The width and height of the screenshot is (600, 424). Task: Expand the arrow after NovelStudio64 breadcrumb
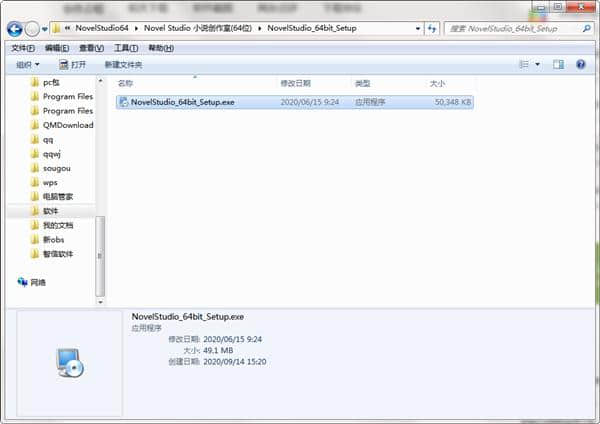point(136,28)
